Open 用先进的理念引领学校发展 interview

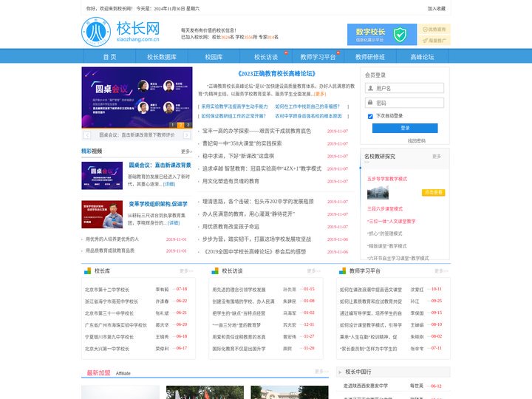239,290
